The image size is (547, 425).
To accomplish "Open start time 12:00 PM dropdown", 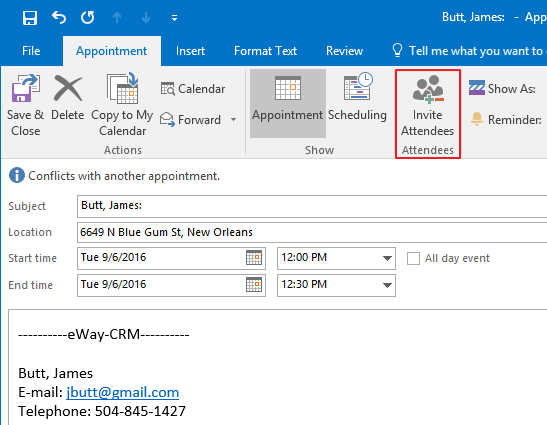I will [x=387, y=258].
